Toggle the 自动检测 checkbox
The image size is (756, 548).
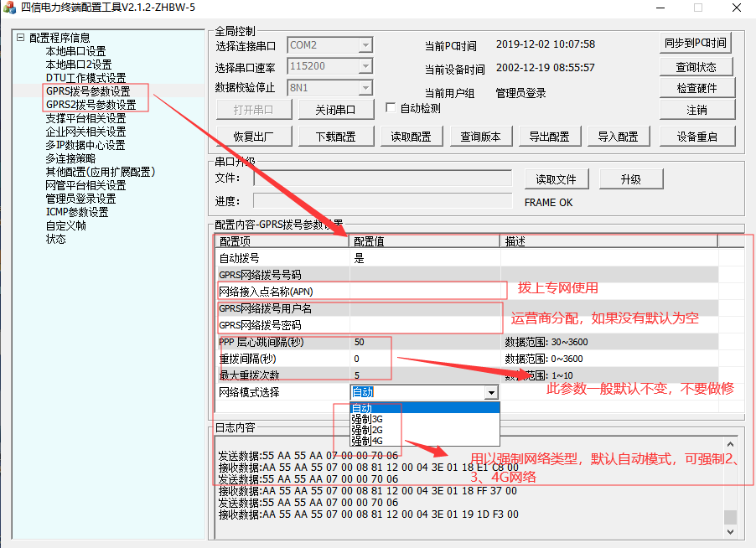pyautogui.click(x=391, y=108)
